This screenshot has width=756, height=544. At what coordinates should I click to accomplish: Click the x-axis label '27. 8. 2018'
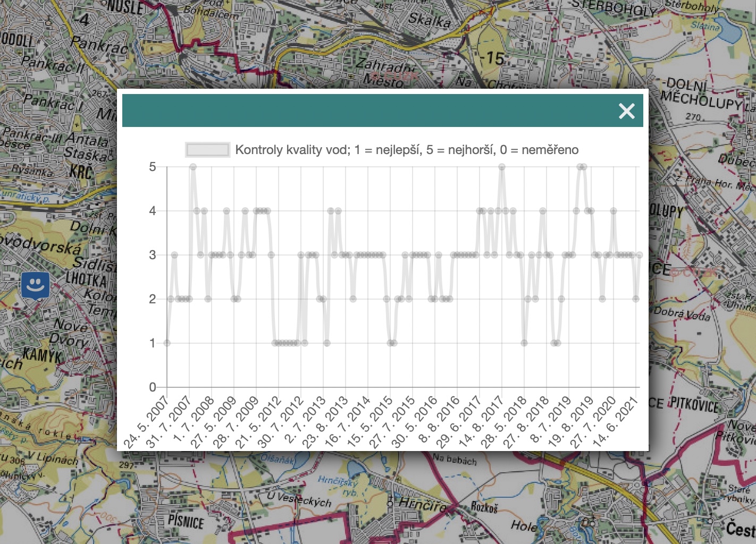coord(525,422)
